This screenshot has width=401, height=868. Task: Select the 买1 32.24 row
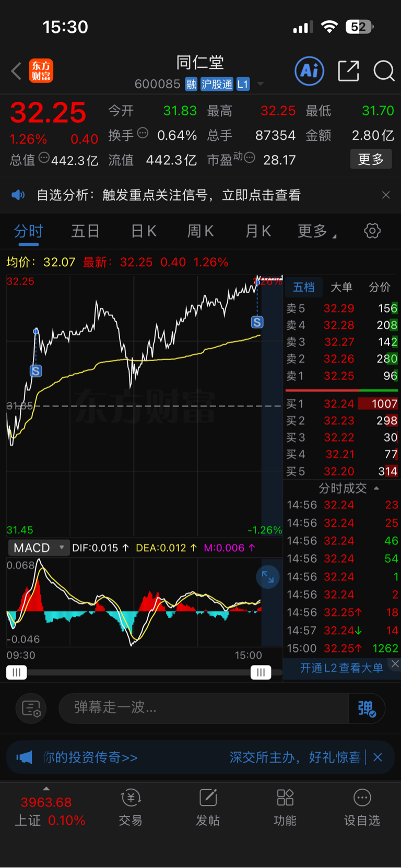click(342, 403)
